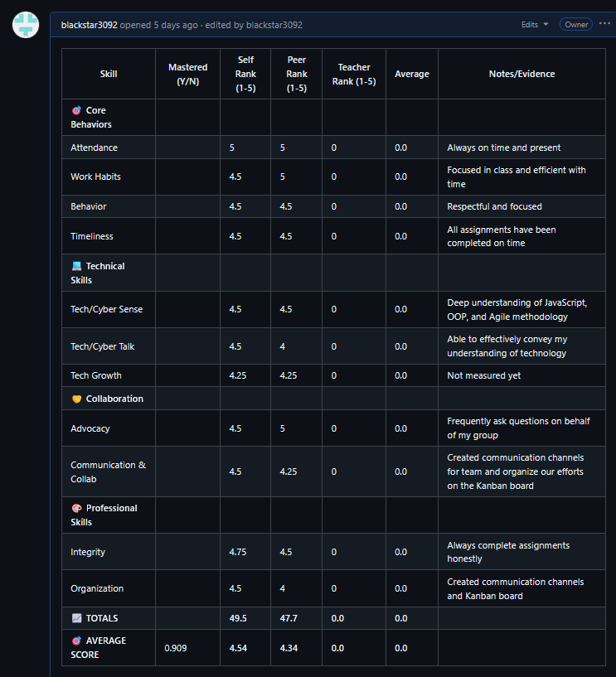Click the chart emoji beside TOTALS
The height and width of the screenshot is (677, 616).
tap(76, 618)
